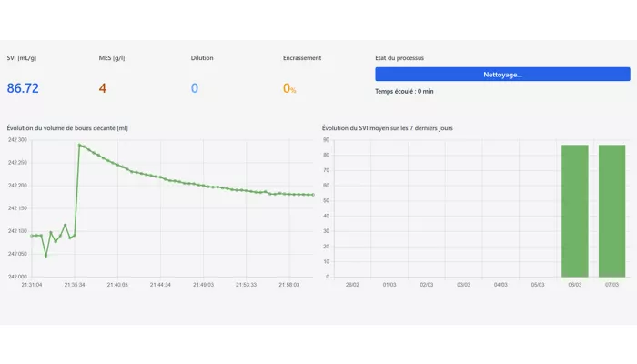Click the volume de boues chart title
The image size is (637, 364).
point(67,128)
